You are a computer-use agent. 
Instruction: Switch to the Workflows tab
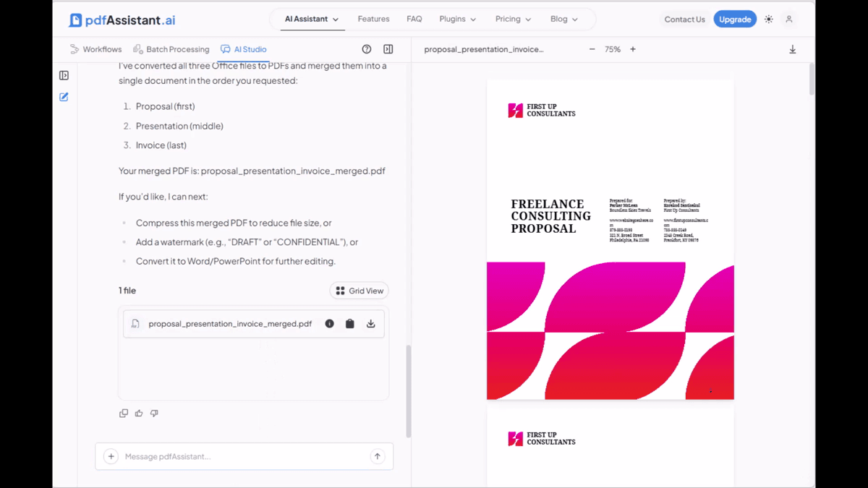click(x=96, y=49)
